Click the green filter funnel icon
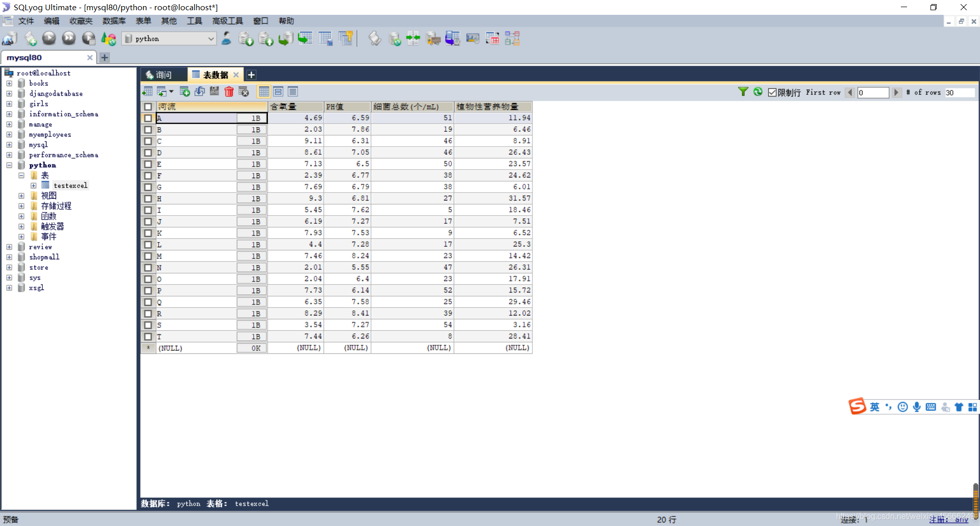Screen dimensions: 980x526 tap(743, 92)
